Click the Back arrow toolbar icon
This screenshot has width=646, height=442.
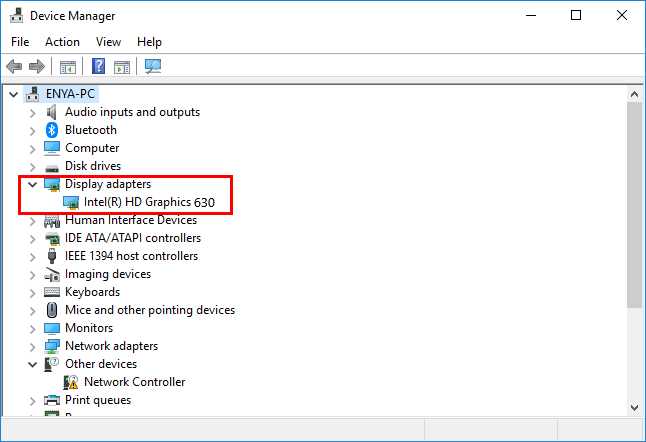14,66
